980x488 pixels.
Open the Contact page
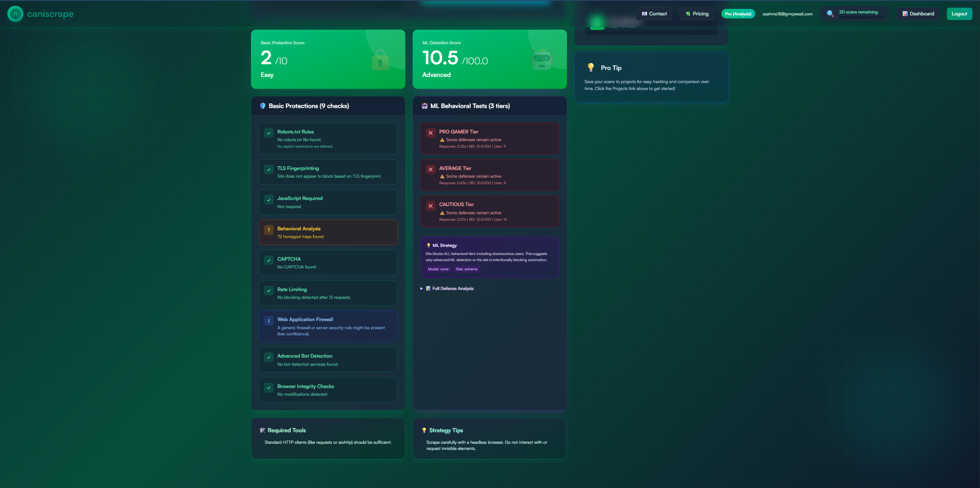pyautogui.click(x=654, y=14)
